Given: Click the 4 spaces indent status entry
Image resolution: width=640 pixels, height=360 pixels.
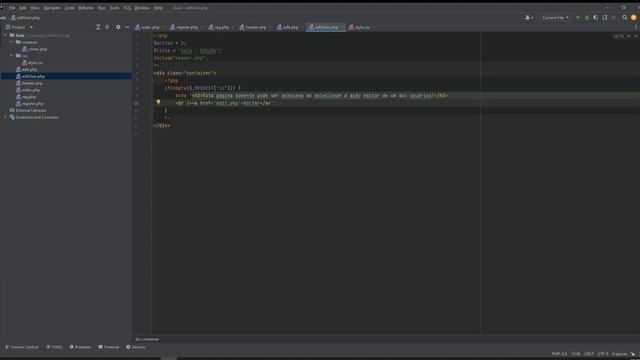Looking at the screenshot, I should click(x=619, y=354).
